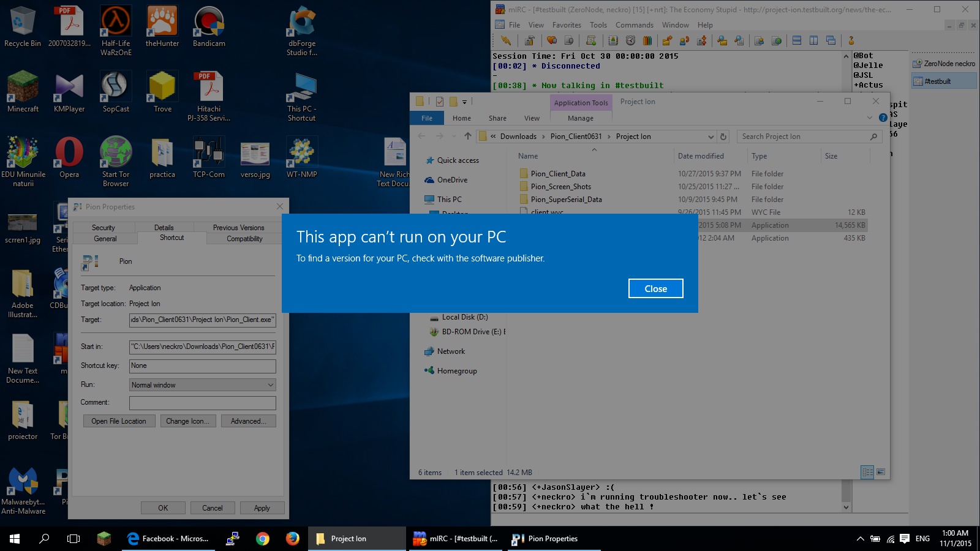
Task: Open Customize Quick Access Toolbar dropdown
Action: click(x=464, y=102)
